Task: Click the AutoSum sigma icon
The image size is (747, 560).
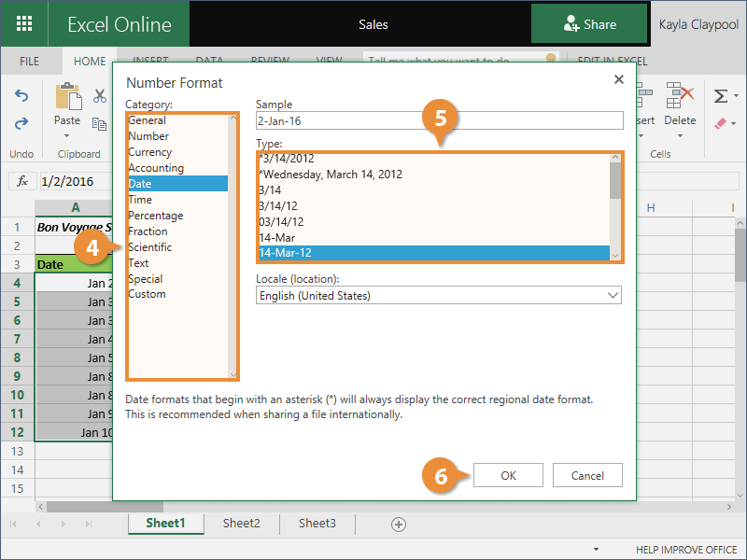Action: 721,96
